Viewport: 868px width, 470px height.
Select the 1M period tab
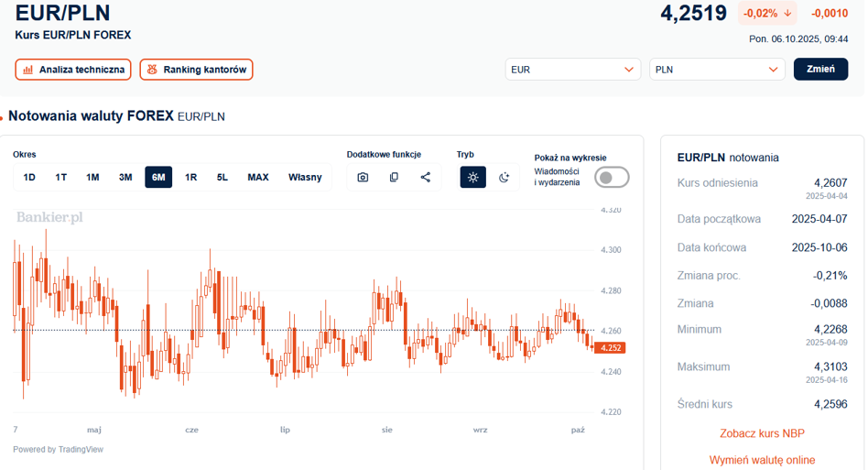pos(92,177)
